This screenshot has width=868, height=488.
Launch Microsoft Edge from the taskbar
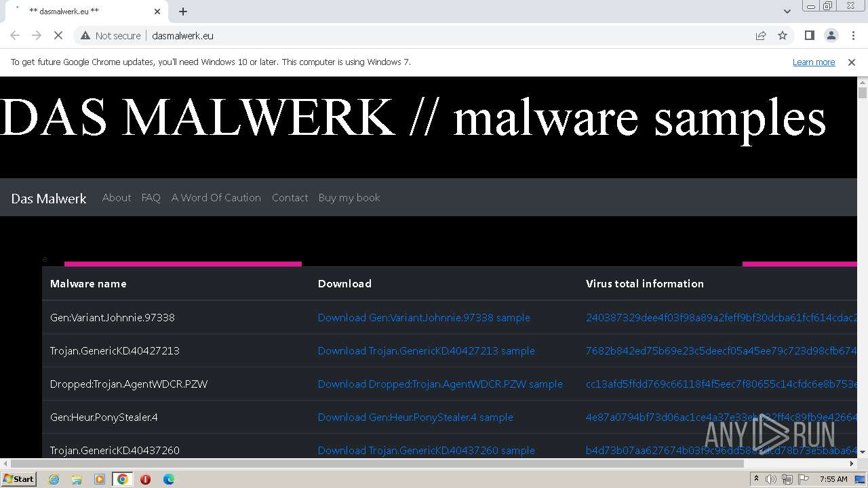tap(168, 479)
